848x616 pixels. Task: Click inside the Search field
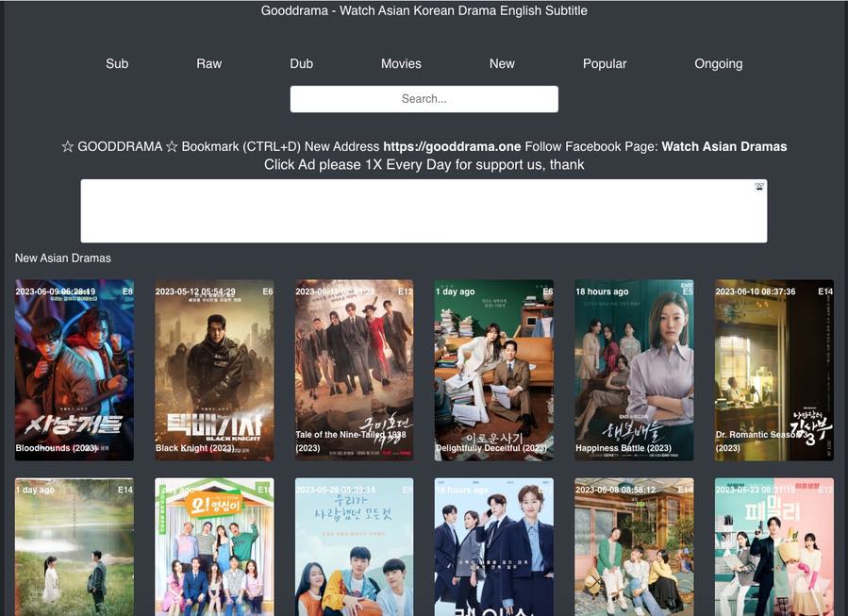(424, 98)
